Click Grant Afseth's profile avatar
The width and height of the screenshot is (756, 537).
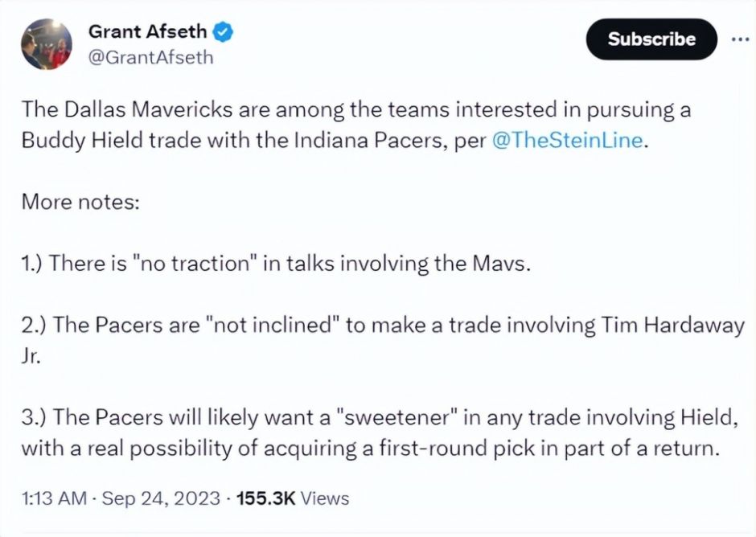[47, 45]
